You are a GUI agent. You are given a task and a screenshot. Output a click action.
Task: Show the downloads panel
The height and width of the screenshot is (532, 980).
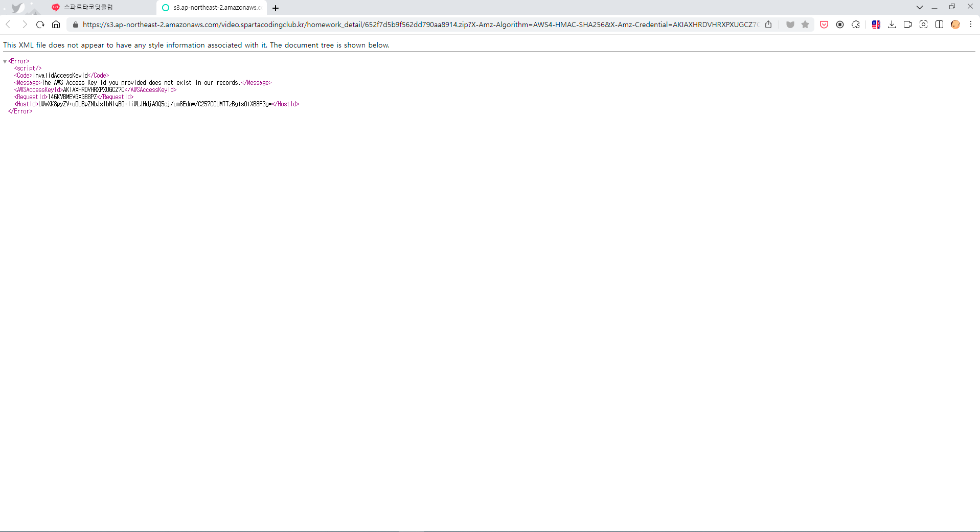(892, 25)
